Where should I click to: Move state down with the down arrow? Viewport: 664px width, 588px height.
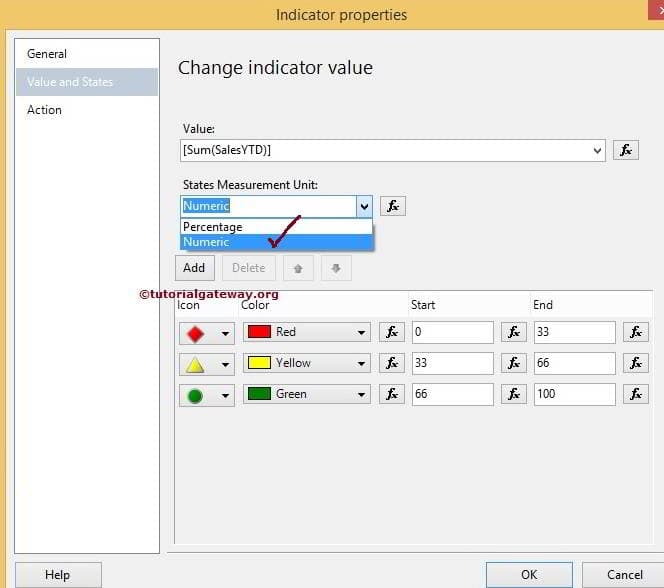[x=336, y=268]
